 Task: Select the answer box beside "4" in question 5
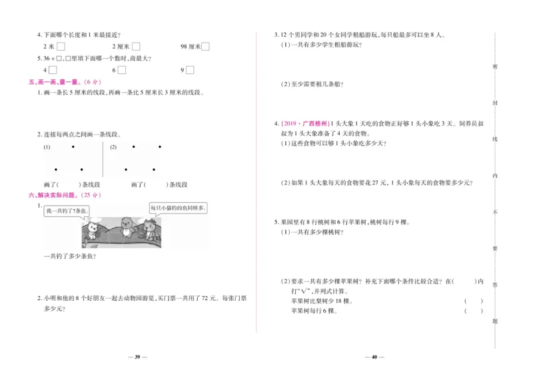[52, 69]
